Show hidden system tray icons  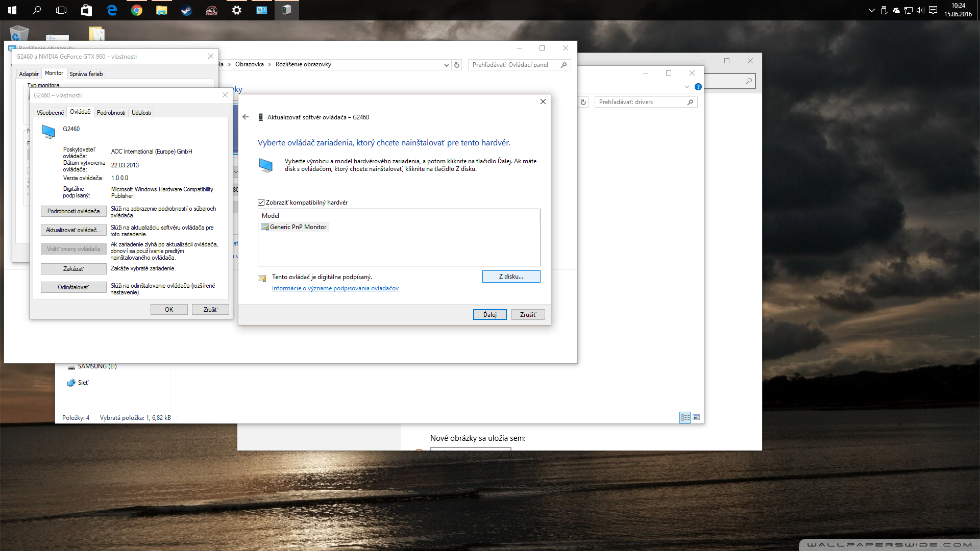(x=871, y=10)
